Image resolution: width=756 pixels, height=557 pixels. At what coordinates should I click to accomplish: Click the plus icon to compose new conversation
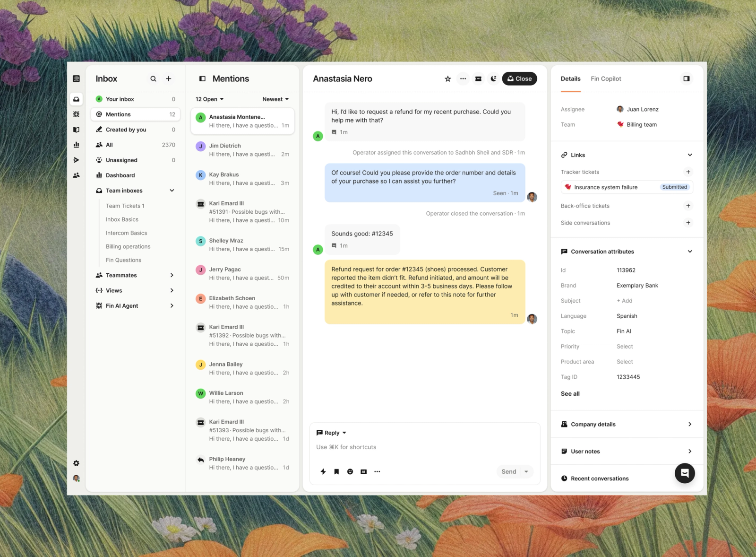click(169, 79)
